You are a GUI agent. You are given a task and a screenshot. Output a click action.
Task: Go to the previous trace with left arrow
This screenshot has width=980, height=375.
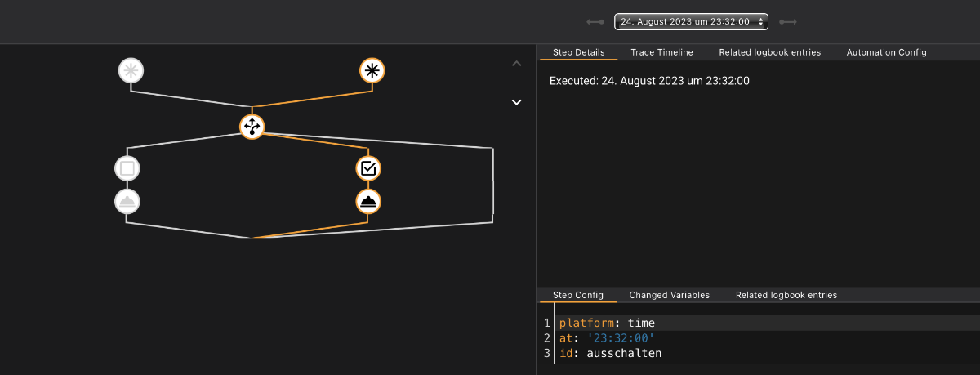coord(595,22)
